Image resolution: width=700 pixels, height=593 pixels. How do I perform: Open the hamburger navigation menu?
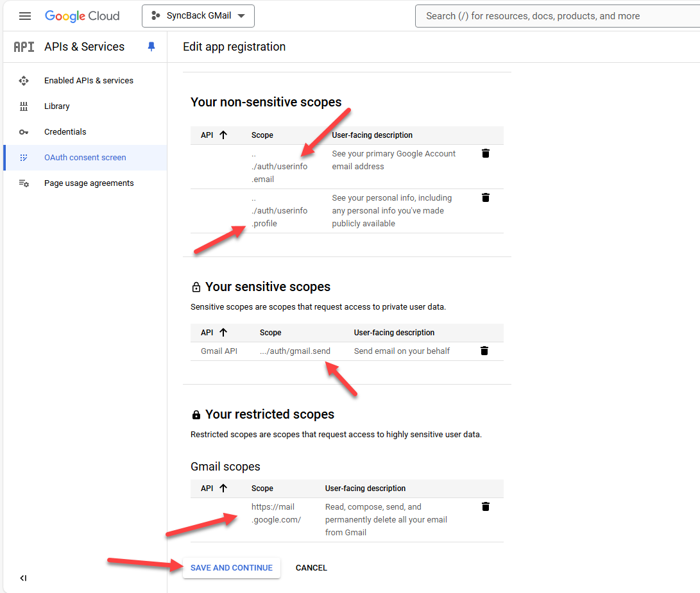click(25, 16)
